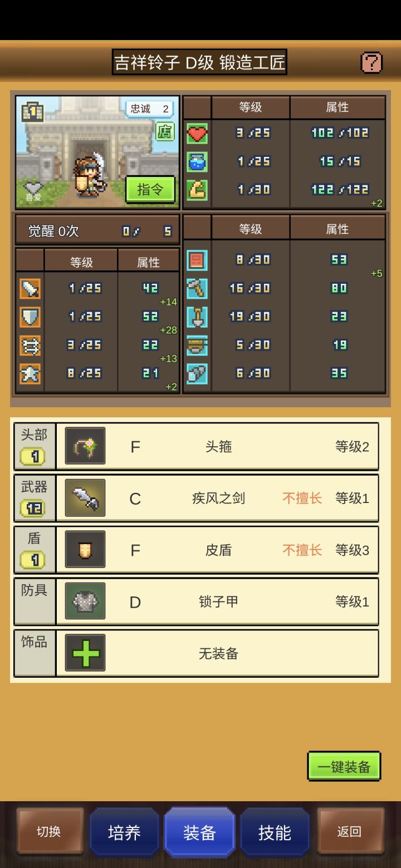The height and width of the screenshot is (868, 401).
Task: Click the pickaxe mining skill icon
Action: (x=197, y=288)
